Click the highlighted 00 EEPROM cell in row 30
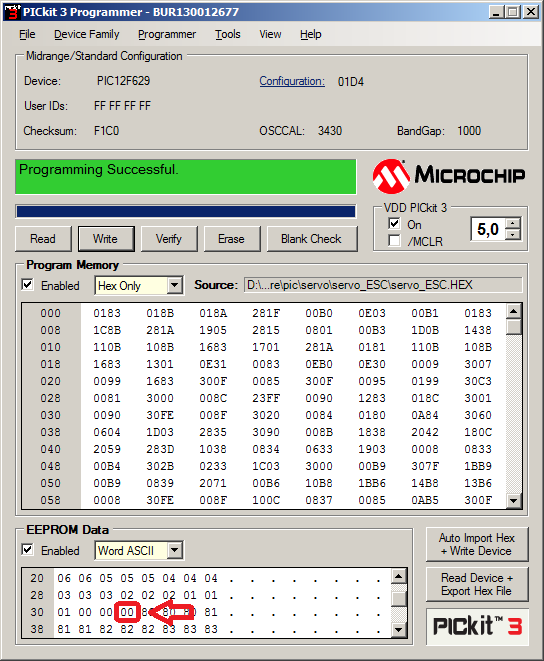 tap(127, 612)
